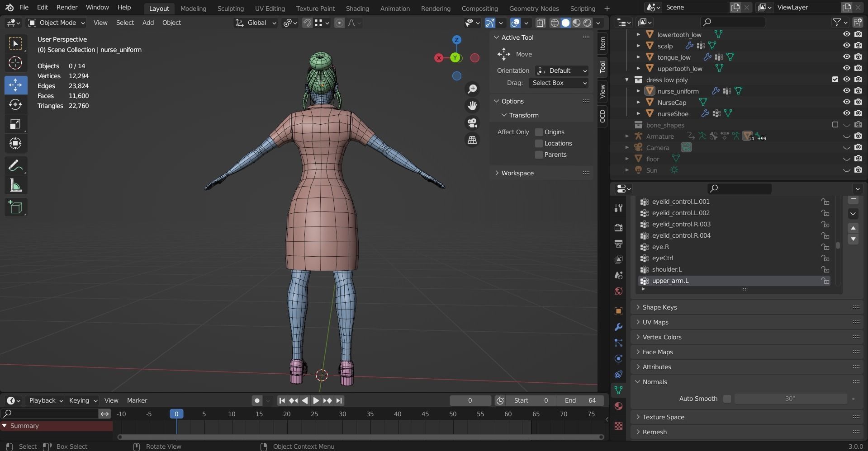Play animation forward

tap(316, 400)
